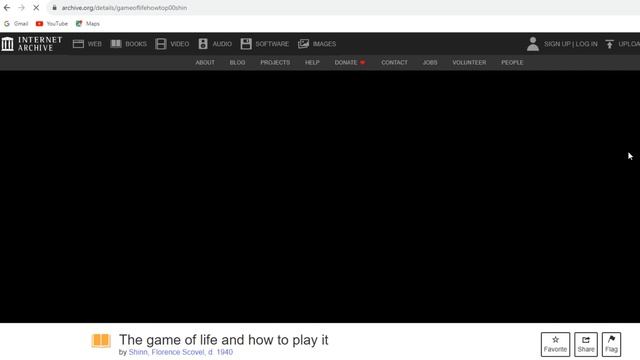The height and width of the screenshot is (360, 640).
Task: Open the Images section icon
Action: coord(303,44)
